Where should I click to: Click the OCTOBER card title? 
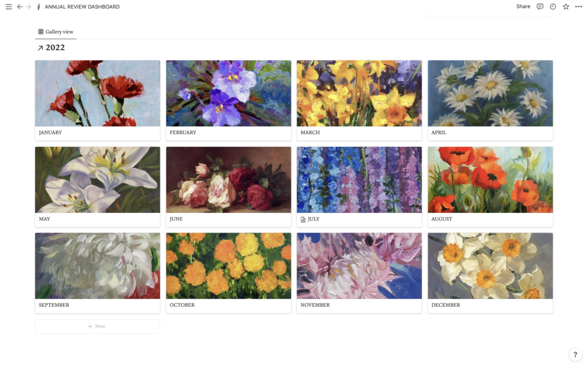(182, 305)
